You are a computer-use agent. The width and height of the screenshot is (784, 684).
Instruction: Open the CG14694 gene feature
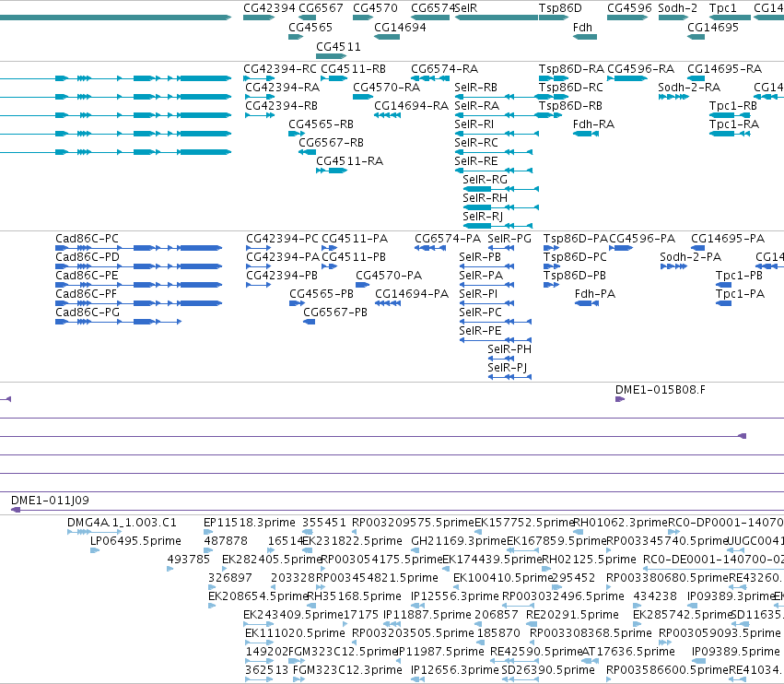[x=387, y=37]
